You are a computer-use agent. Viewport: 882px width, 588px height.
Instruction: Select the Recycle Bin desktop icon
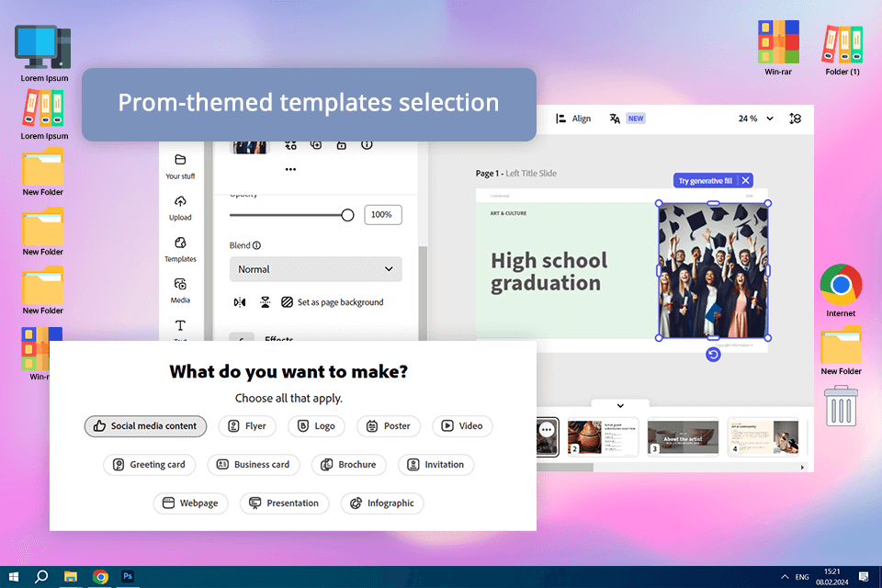point(841,406)
